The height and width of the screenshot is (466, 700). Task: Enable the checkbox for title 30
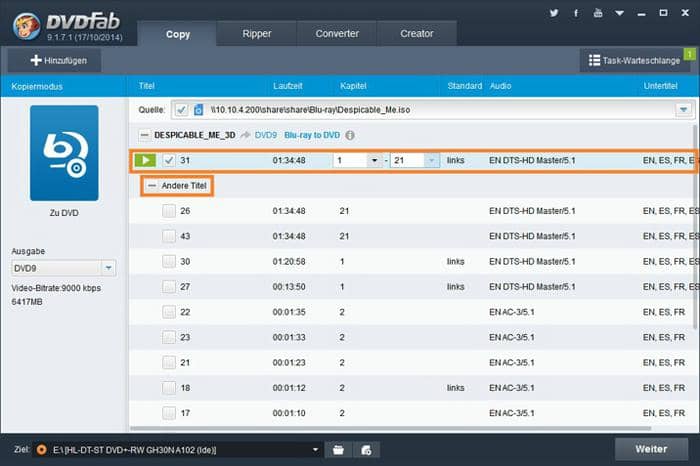[x=169, y=261]
